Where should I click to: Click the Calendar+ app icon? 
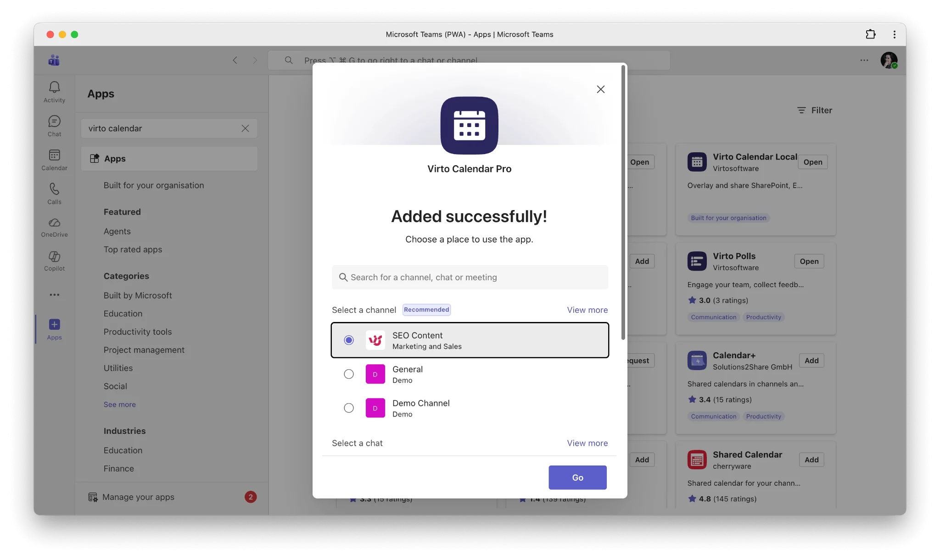(697, 360)
